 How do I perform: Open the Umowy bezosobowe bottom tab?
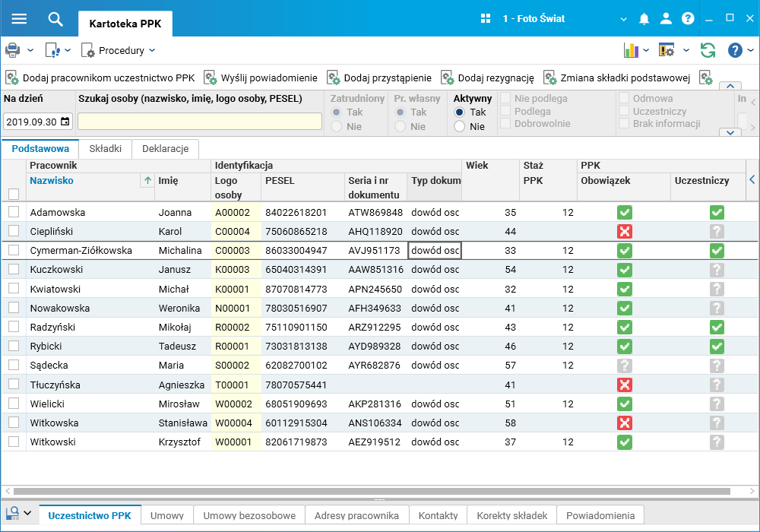249,515
